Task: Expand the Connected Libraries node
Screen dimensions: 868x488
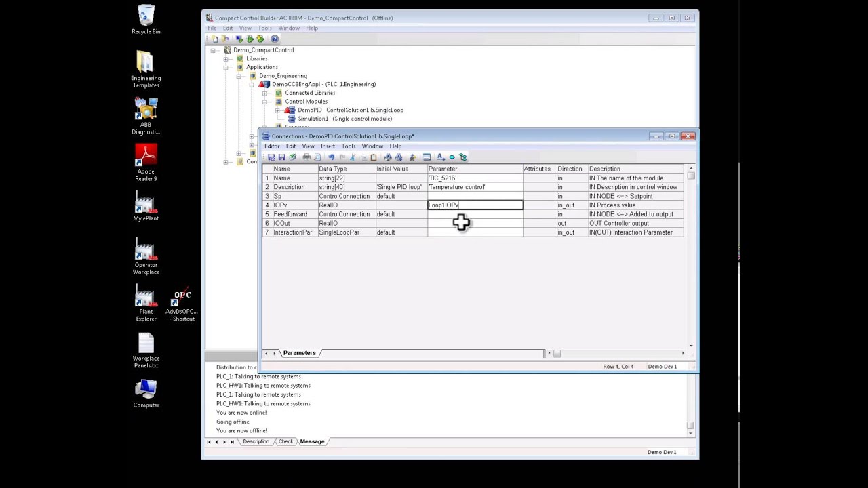Action: coord(264,93)
